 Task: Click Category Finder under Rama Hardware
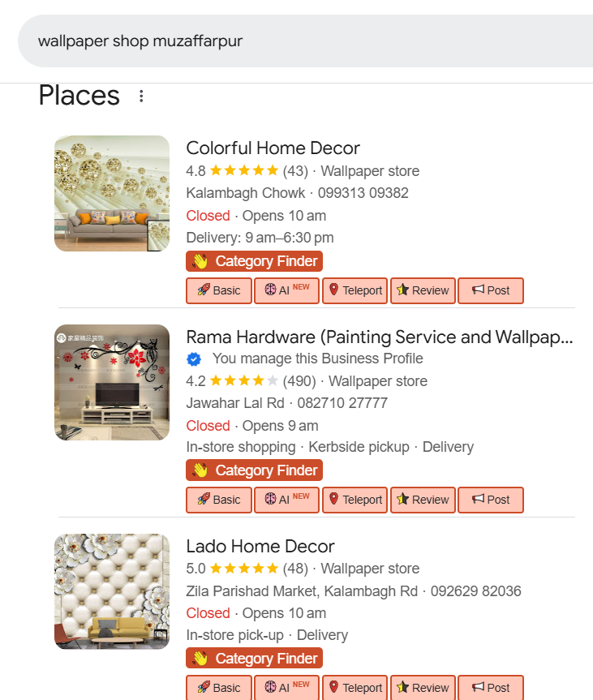point(255,470)
